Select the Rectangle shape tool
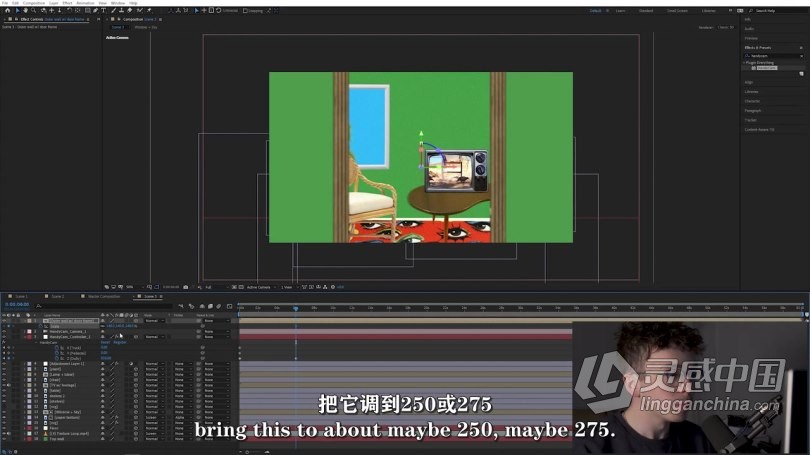The width and height of the screenshot is (810, 455). [x=87, y=10]
